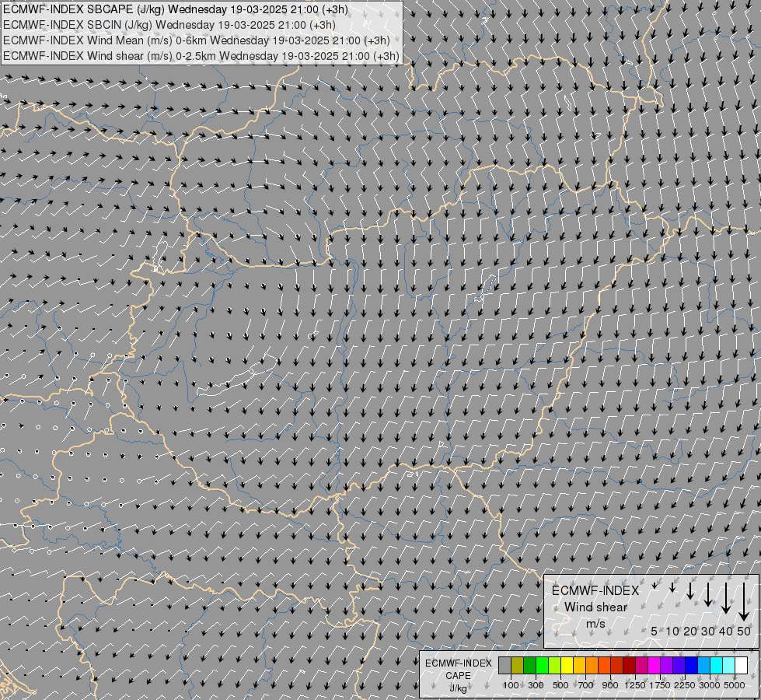Image resolution: width=761 pixels, height=700 pixels.
Task: Click the '700' CAPE scale label
Action: (x=586, y=685)
